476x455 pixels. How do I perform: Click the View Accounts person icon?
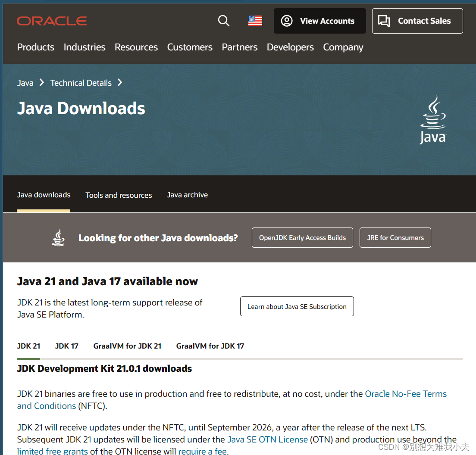287,21
